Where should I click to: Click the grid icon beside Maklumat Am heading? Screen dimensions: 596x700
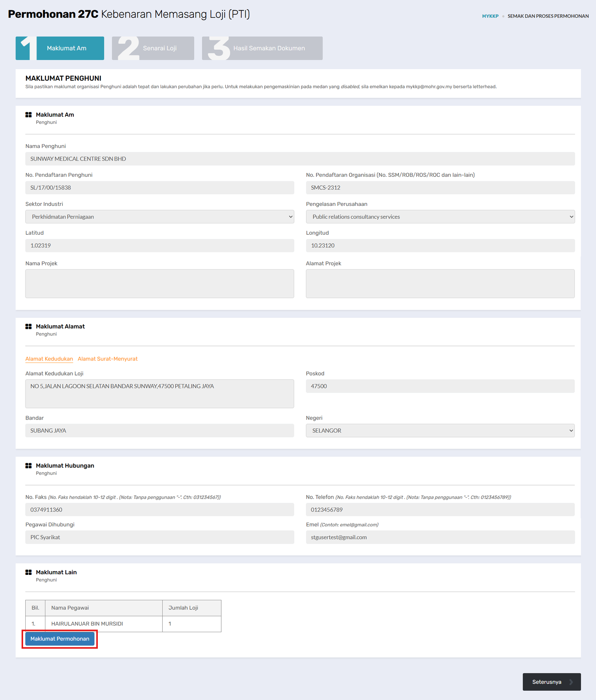28,115
